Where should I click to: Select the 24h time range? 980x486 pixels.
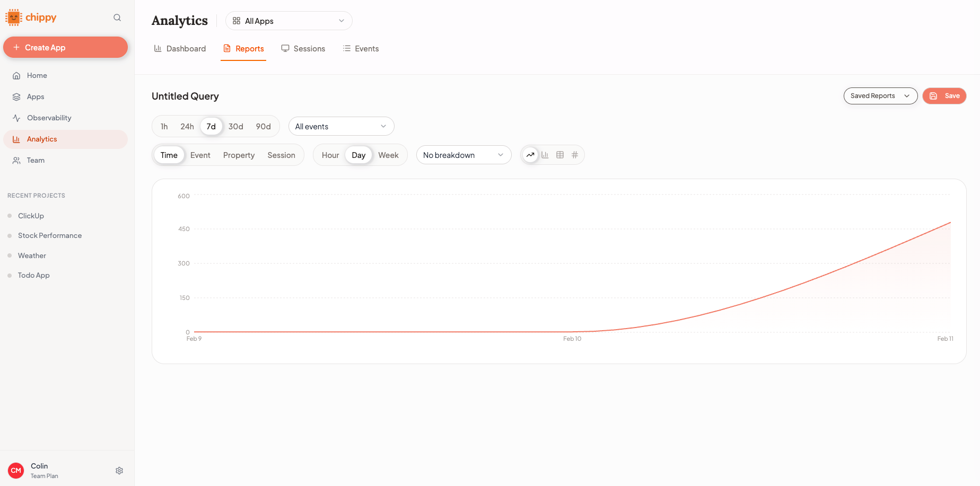coord(187,126)
